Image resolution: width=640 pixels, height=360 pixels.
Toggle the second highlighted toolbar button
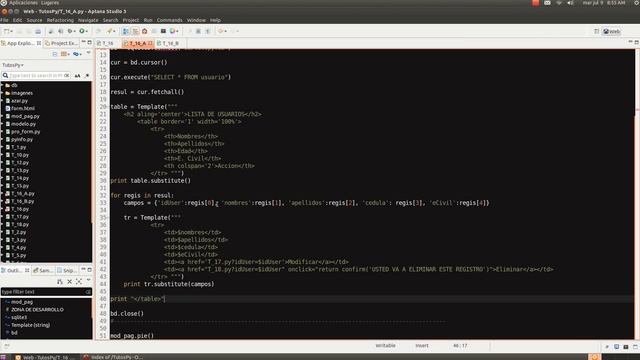pyautogui.click(x=135, y=31)
